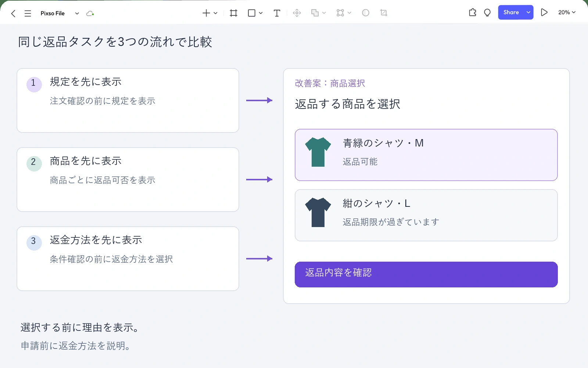Screen dimensions: 588x368
Task: Click heading 返品する商品を選択
Action: tap(348, 104)
